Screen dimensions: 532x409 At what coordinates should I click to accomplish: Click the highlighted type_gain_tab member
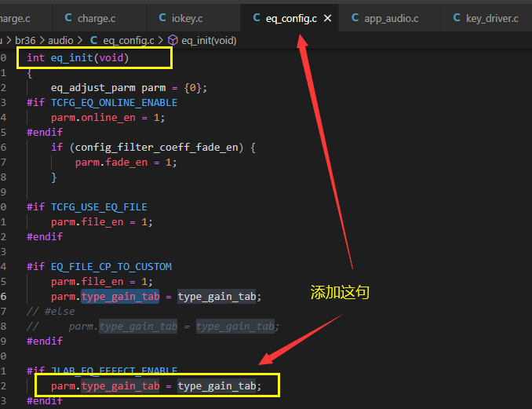[x=120, y=296]
